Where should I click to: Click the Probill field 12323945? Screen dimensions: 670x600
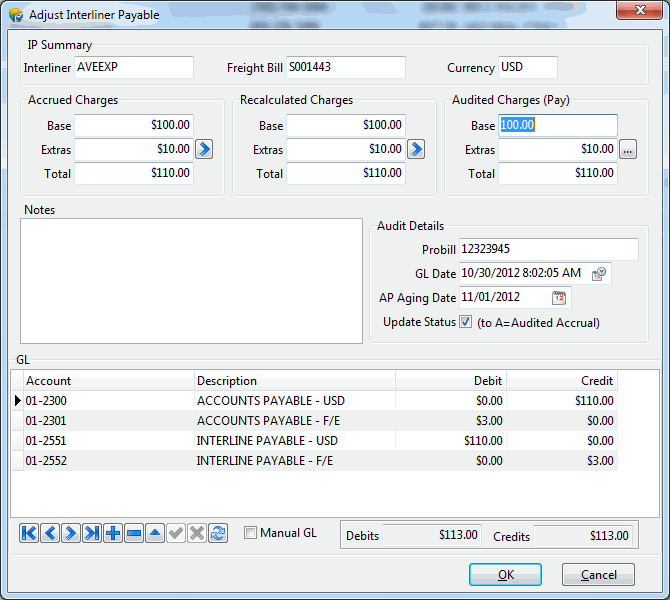[x=549, y=249]
